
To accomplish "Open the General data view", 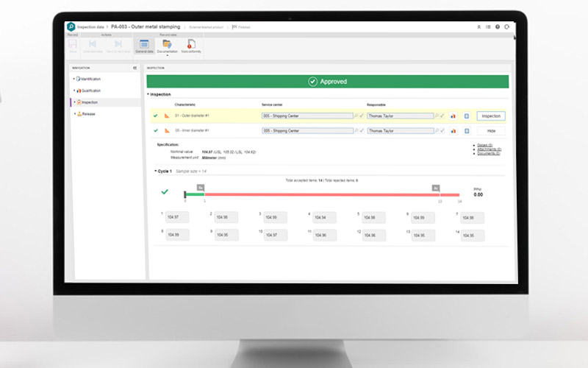I will 144,46.
